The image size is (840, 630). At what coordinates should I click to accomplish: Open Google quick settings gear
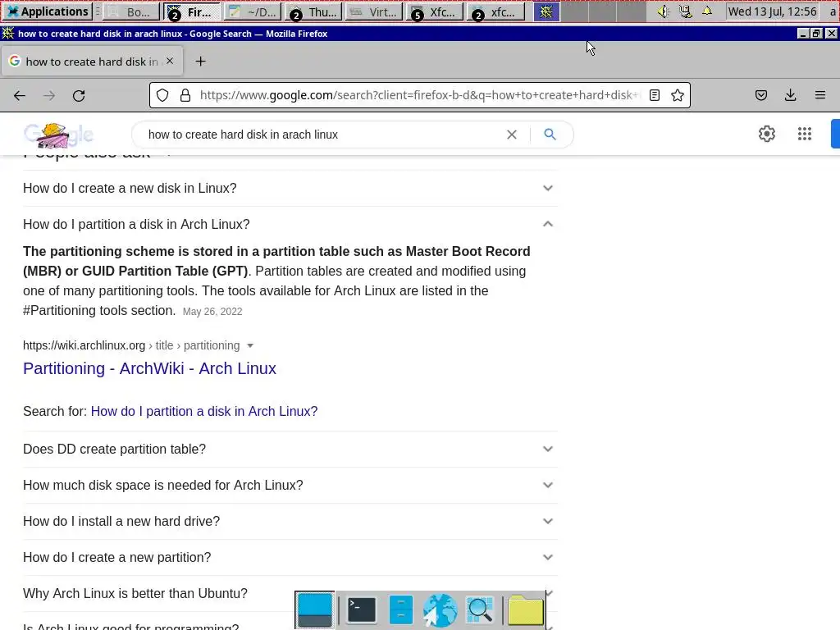[767, 134]
